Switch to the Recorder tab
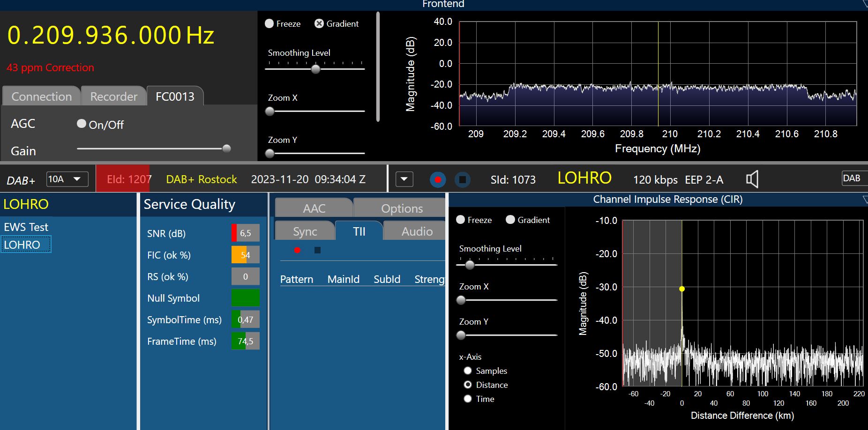 tap(113, 96)
